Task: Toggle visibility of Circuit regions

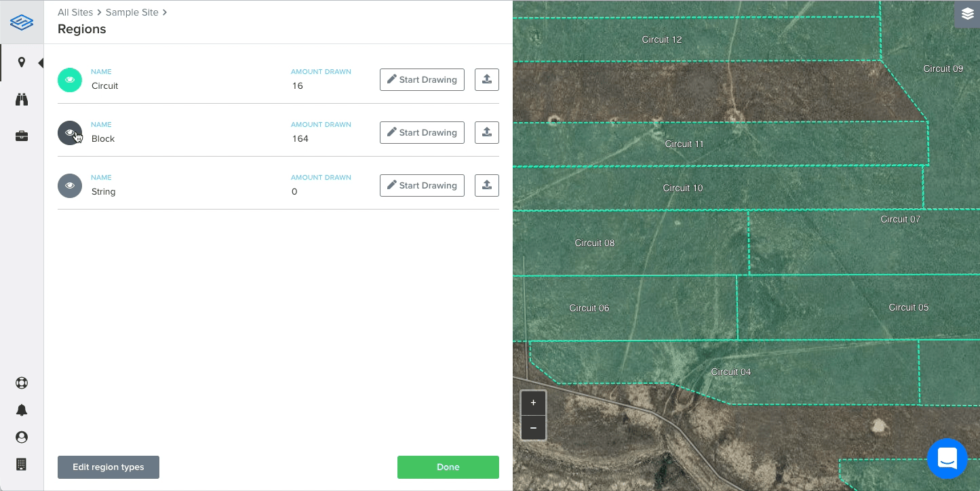Action: click(x=70, y=80)
